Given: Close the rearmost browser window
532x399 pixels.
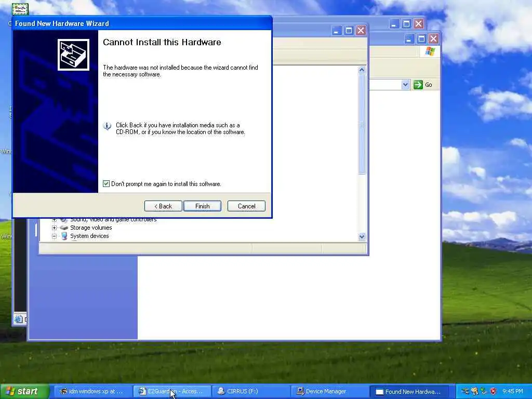Looking at the screenshot, I should point(418,24).
